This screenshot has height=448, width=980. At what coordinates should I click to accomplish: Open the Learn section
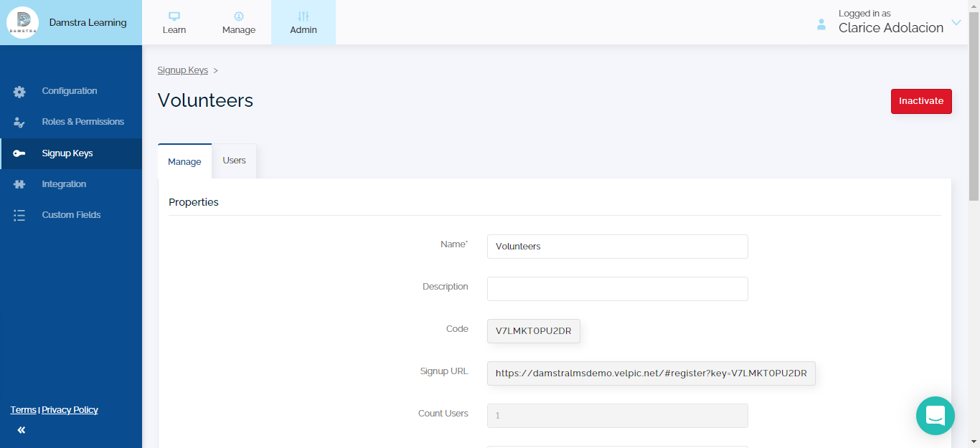[174, 22]
